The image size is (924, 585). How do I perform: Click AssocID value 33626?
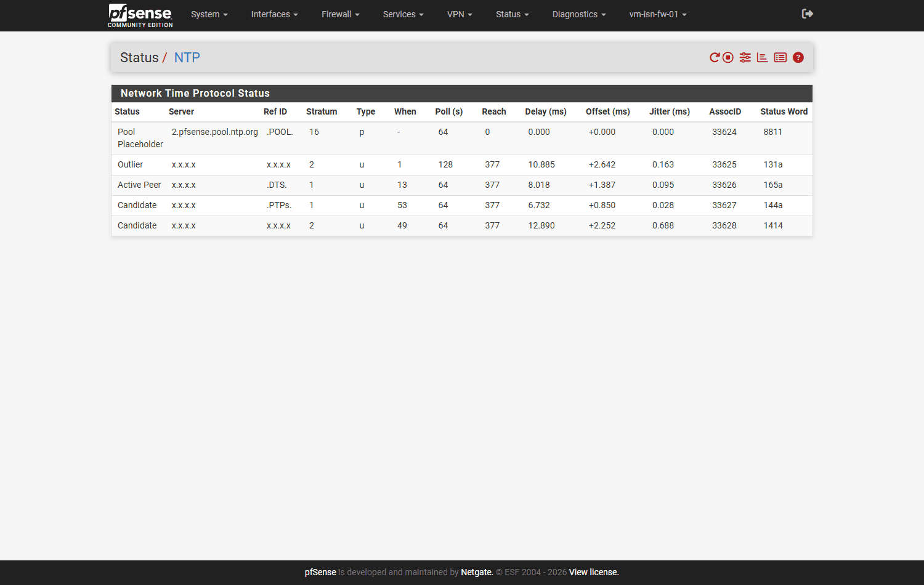pyautogui.click(x=724, y=185)
